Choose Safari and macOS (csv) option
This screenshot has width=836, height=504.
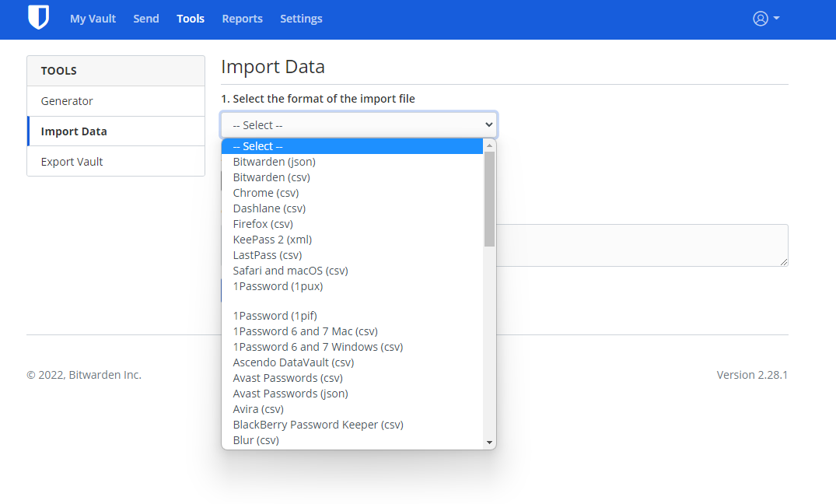290,270
